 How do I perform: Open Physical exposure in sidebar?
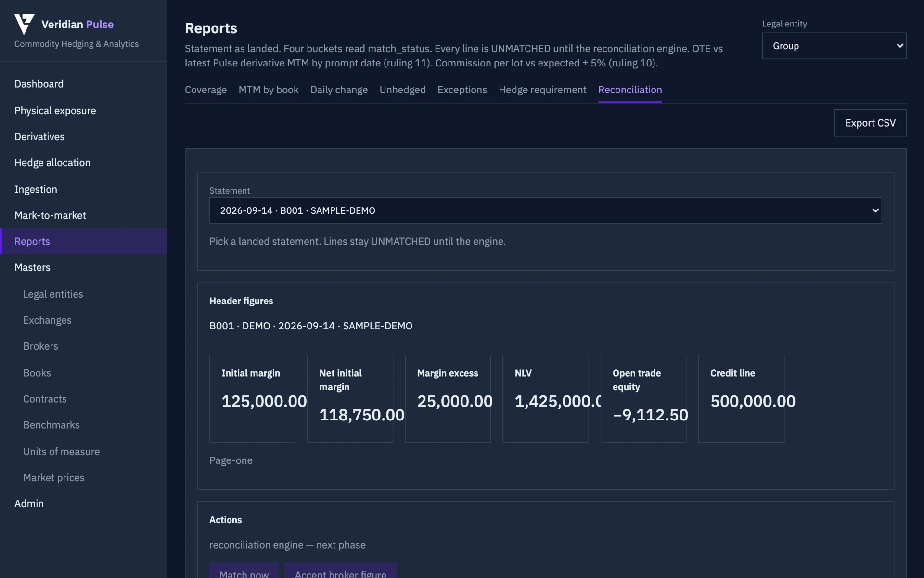click(x=84, y=110)
